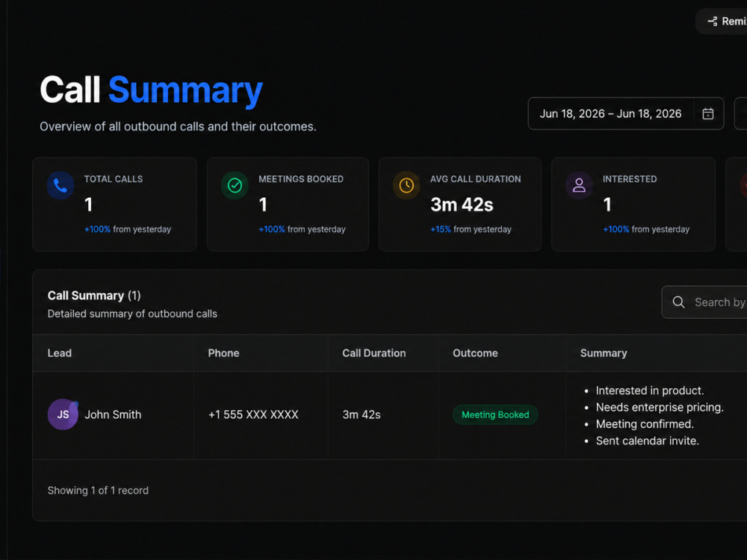The image size is (747, 560).
Task: Click the AVG CALL DURATION card label
Action: pyautogui.click(x=475, y=179)
